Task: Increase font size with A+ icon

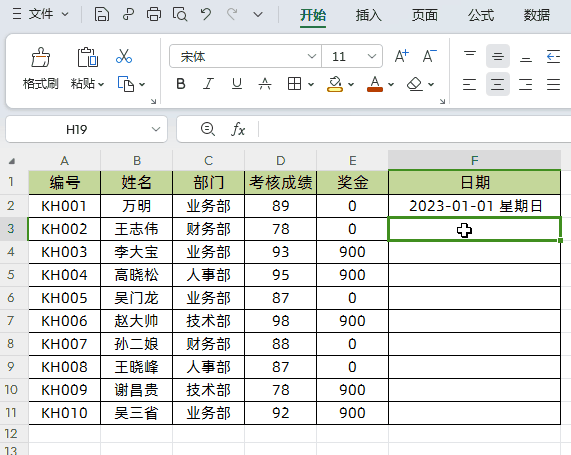Action: coord(402,56)
